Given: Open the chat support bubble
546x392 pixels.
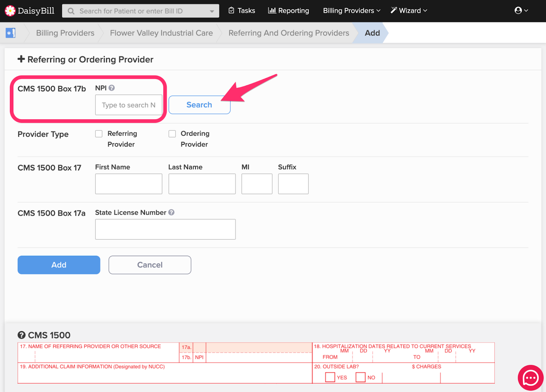Looking at the screenshot, I should coord(531,378).
